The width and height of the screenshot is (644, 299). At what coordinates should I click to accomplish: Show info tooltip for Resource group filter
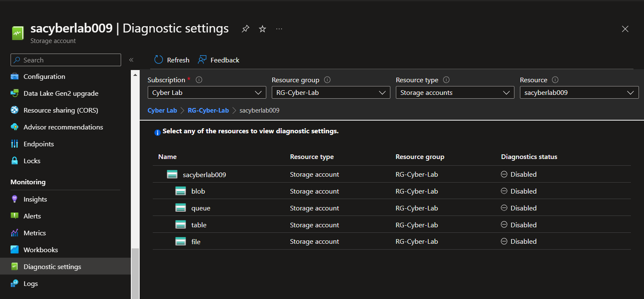click(x=327, y=80)
